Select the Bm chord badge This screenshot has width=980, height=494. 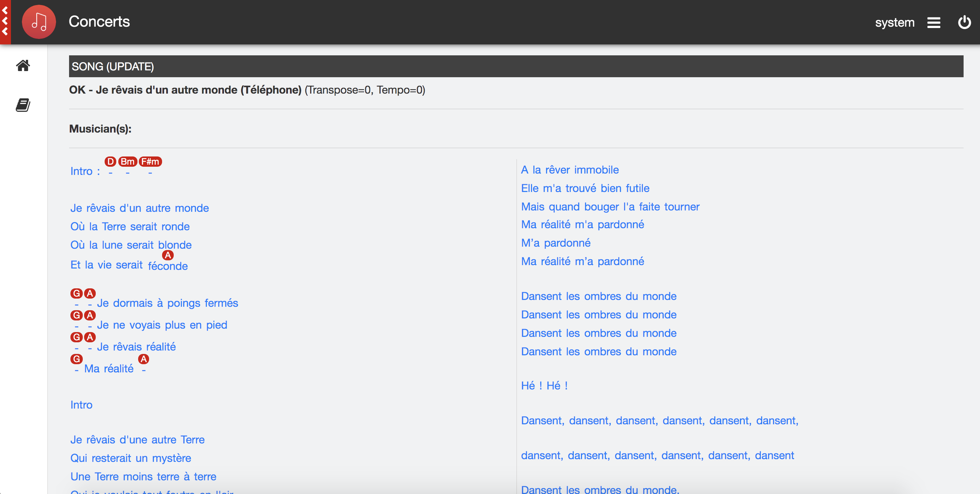pos(128,162)
